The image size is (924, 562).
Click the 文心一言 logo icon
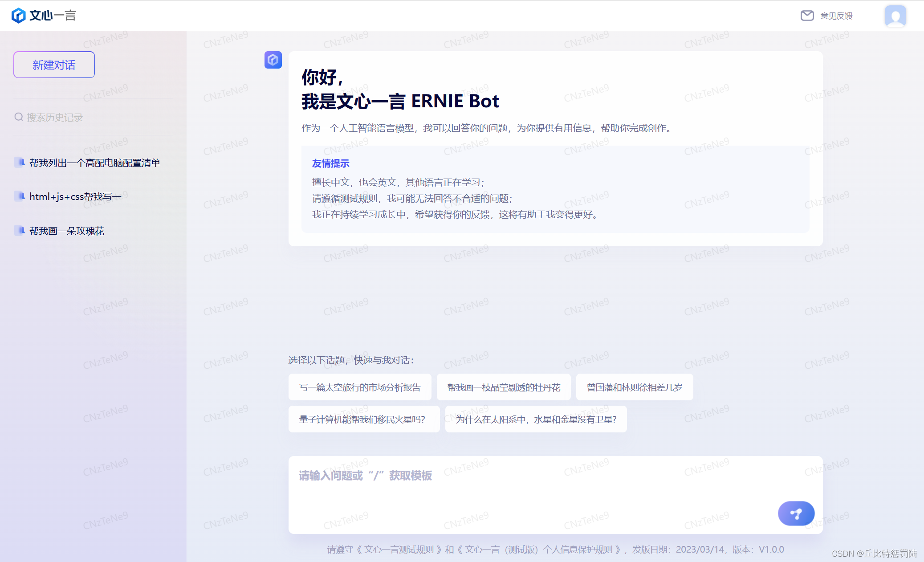(18, 16)
